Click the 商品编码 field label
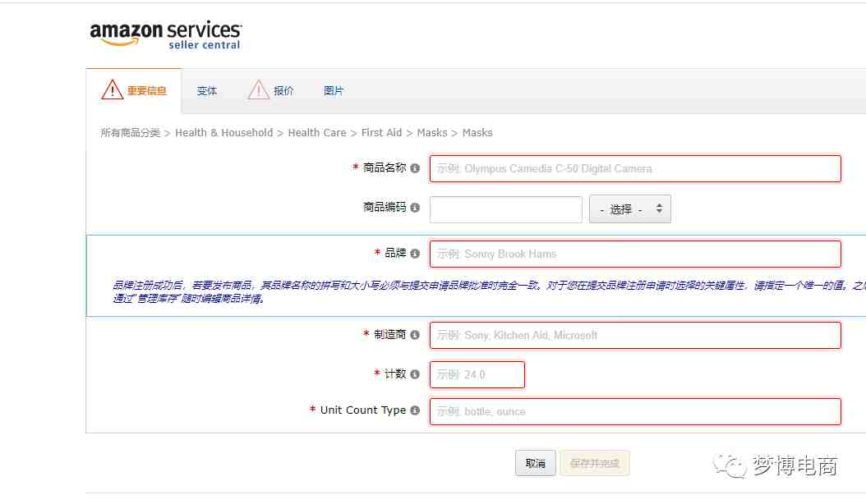Viewport: 866px width, 504px height. click(x=385, y=208)
